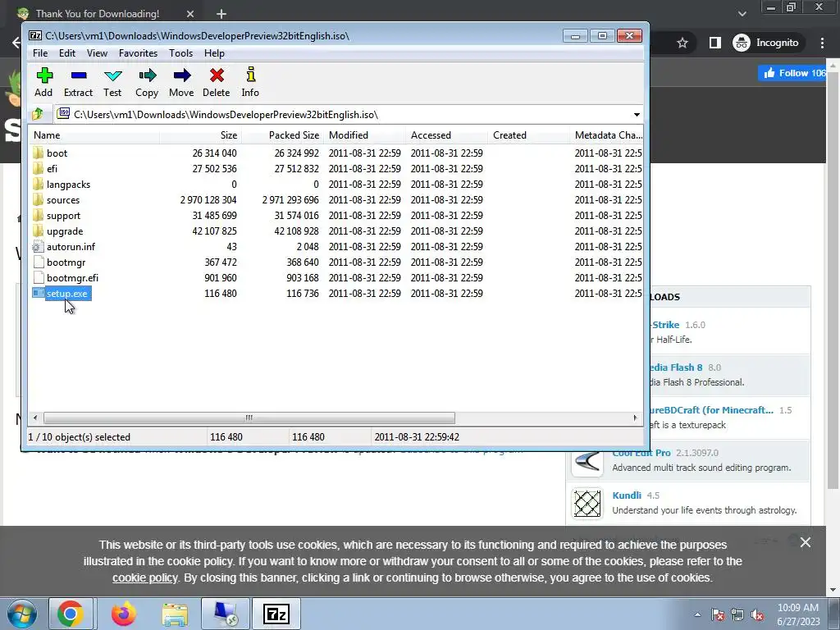Click Sort by Metadata Changed column header
Image resolution: width=840 pixels, height=630 pixels.
[x=607, y=135]
